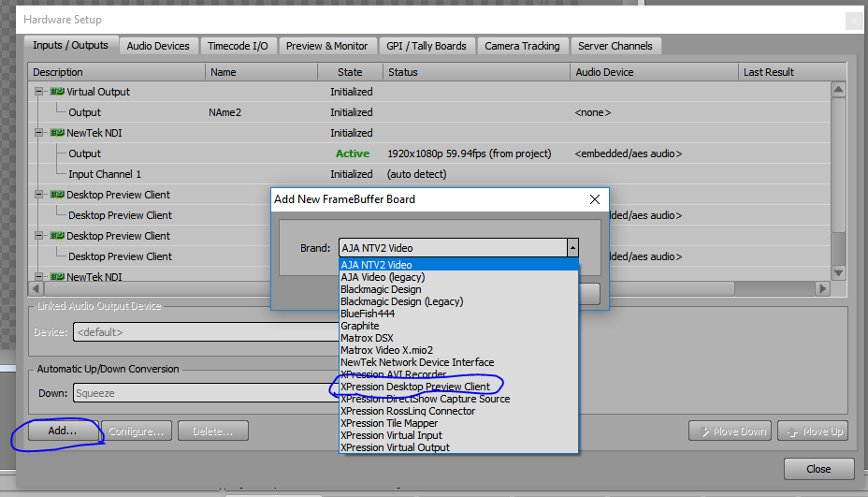Select the Input Channel 1 row
This screenshot has width=868, height=497.
click(429, 174)
